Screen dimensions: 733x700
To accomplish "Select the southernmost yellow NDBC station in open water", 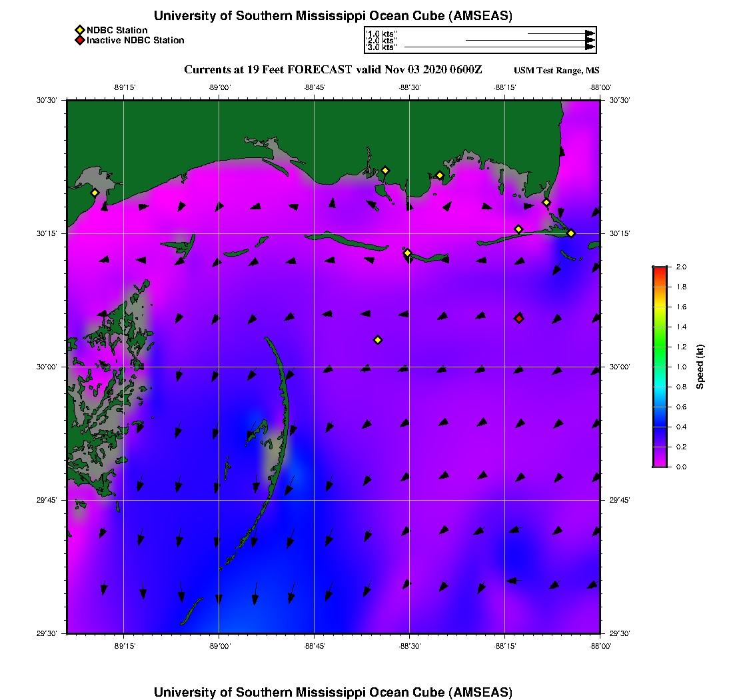I will coord(378,340).
